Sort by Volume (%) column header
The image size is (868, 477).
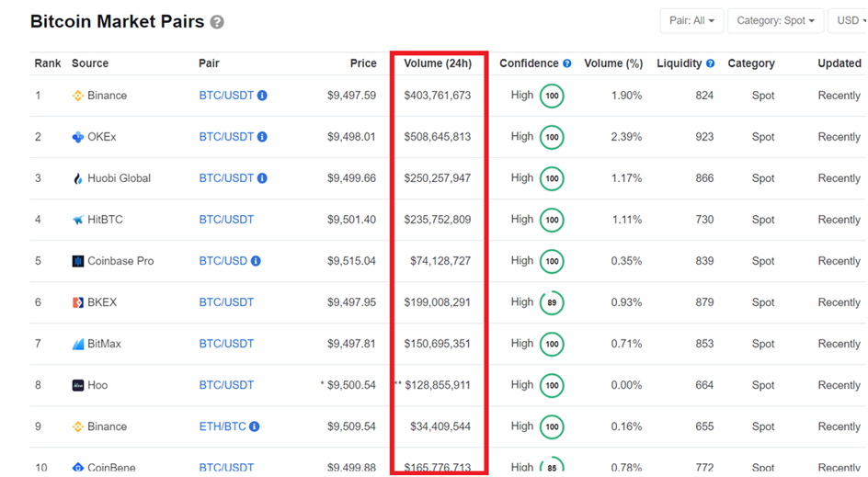pos(613,63)
